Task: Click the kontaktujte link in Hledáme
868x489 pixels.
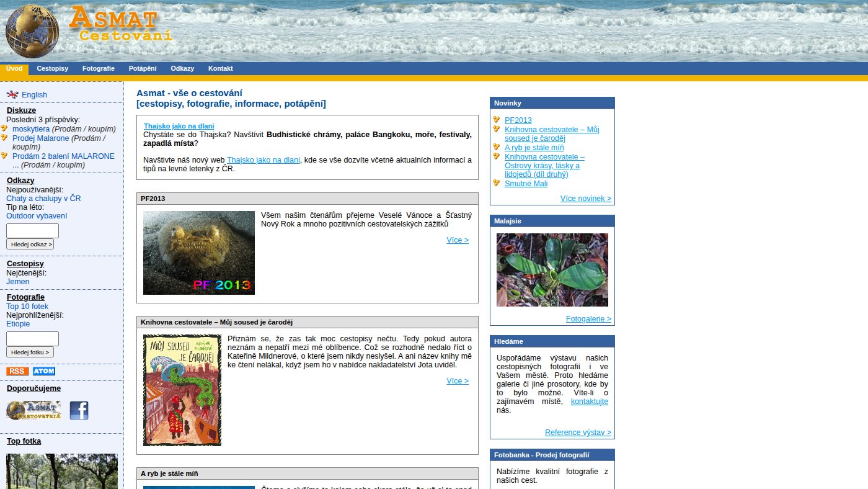Action: pos(590,402)
